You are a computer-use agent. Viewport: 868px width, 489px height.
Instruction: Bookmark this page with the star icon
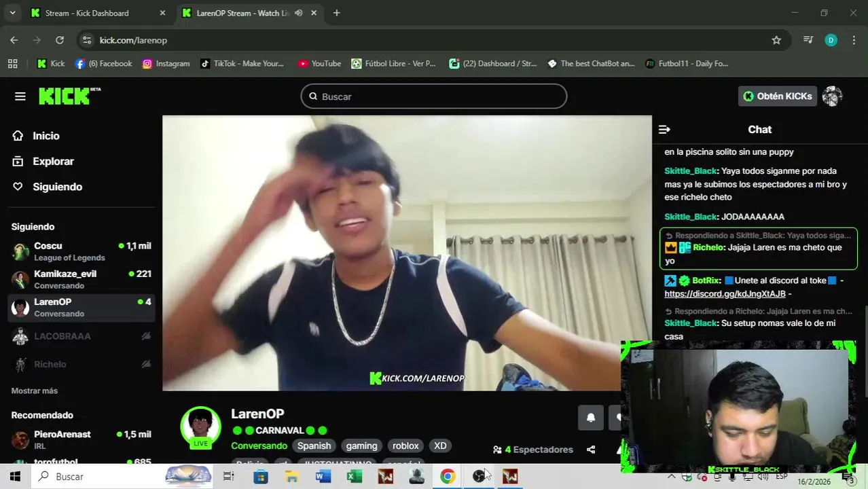coord(776,40)
